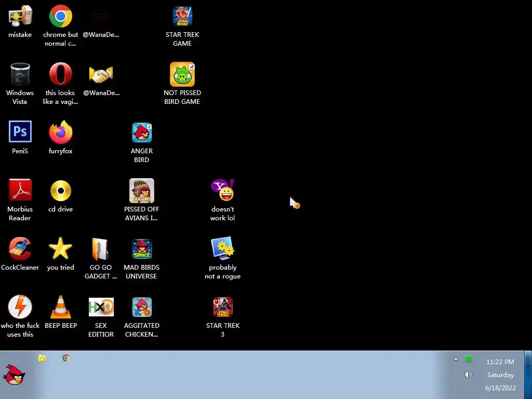Screen dimensions: 532x399
Task: Click the 11:22 PM clock
Action: [500, 362]
